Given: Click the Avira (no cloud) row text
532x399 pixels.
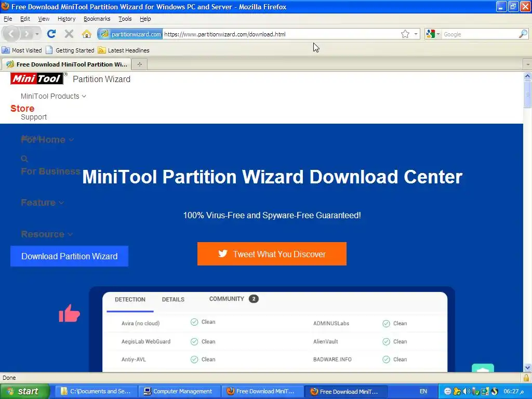Looking at the screenshot, I should (140, 323).
